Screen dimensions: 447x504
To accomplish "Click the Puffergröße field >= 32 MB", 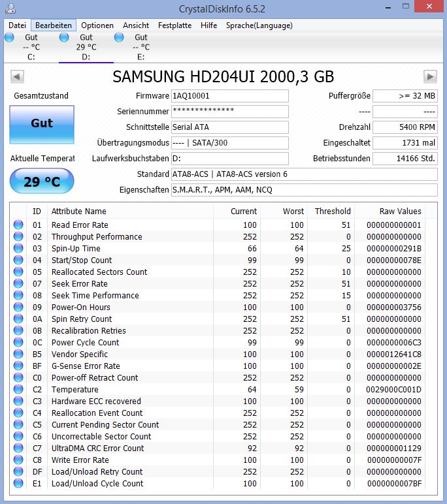I will (405, 96).
